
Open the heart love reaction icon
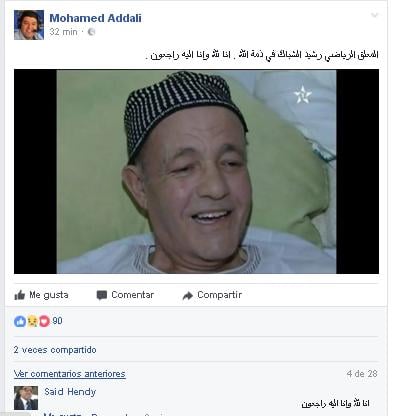(x=44, y=321)
